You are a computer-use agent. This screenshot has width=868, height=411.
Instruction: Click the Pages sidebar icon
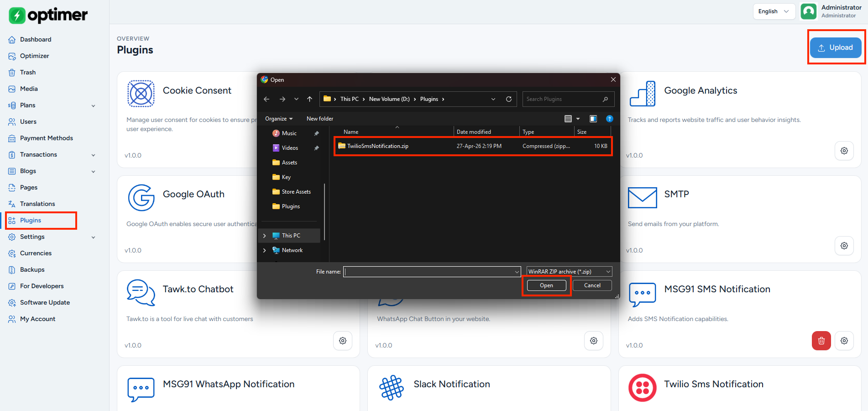pos(12,187)
